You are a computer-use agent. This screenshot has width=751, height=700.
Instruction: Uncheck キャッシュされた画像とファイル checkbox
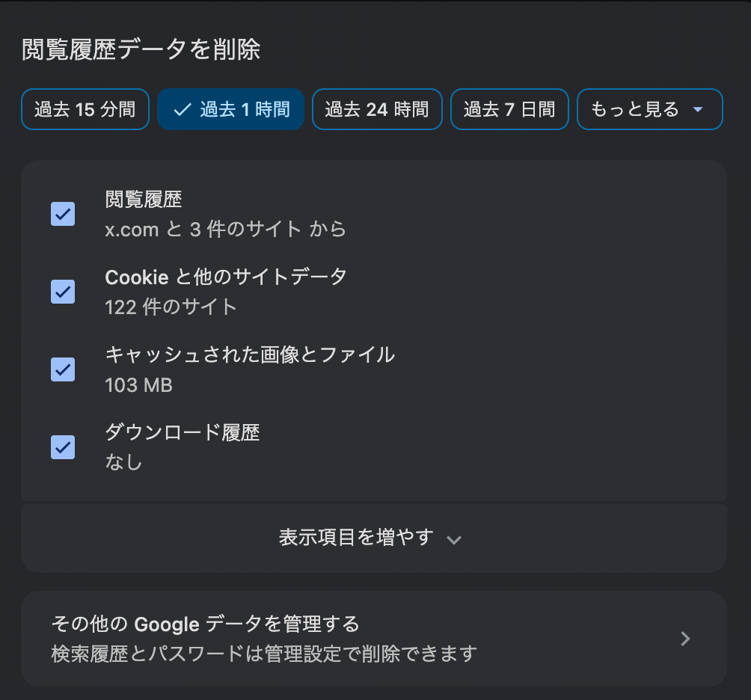coord(63,369)
